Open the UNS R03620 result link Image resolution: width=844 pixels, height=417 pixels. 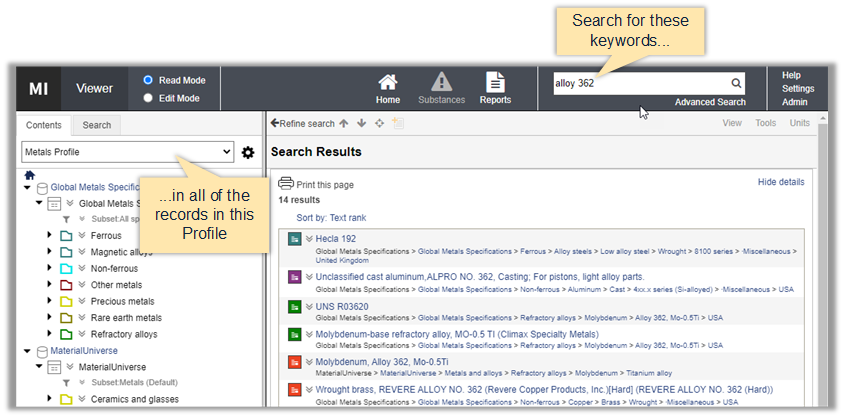[342, 305]
